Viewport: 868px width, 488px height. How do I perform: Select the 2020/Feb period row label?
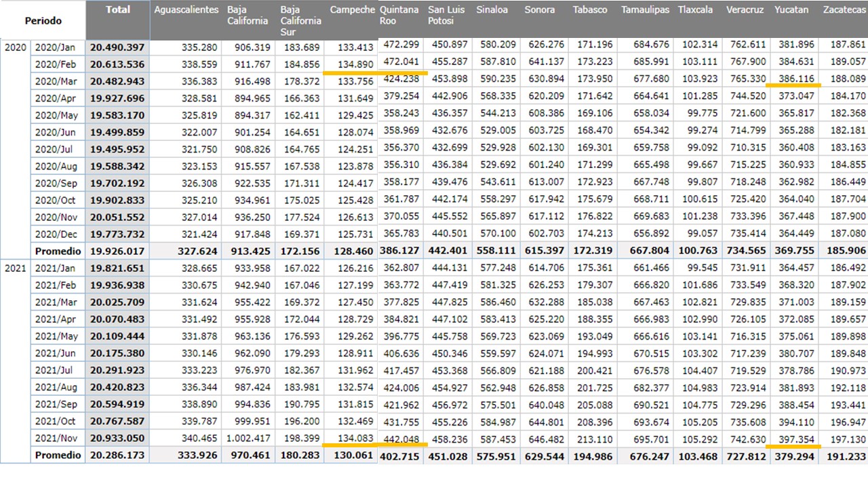click(x=57, y=64)
